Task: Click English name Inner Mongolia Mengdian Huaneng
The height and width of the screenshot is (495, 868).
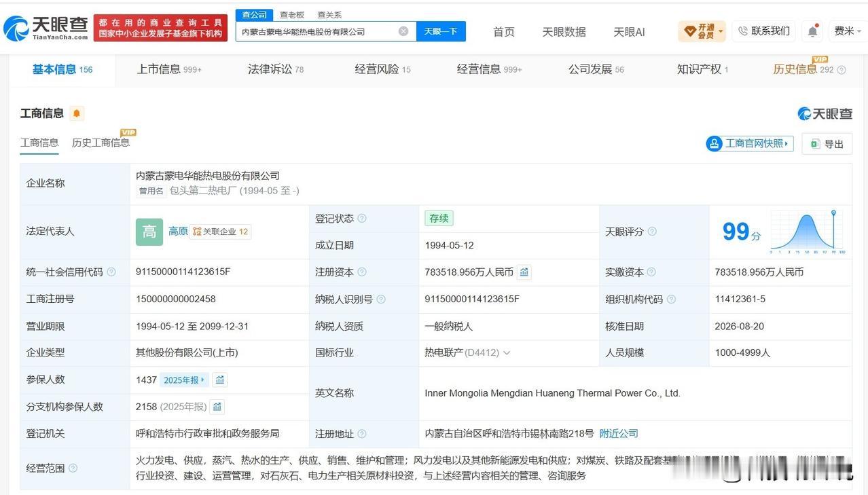Action: [552, 393]
